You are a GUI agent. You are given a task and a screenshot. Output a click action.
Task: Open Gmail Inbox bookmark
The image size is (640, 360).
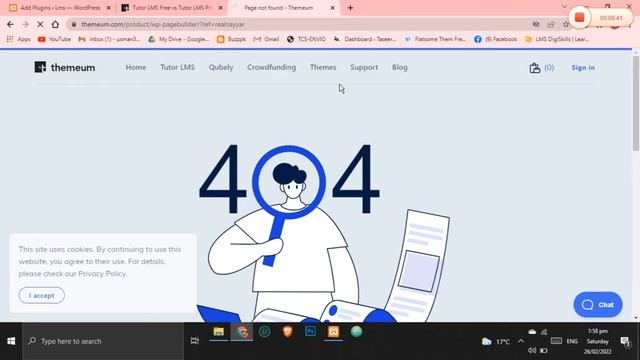[x=109, y=39]
